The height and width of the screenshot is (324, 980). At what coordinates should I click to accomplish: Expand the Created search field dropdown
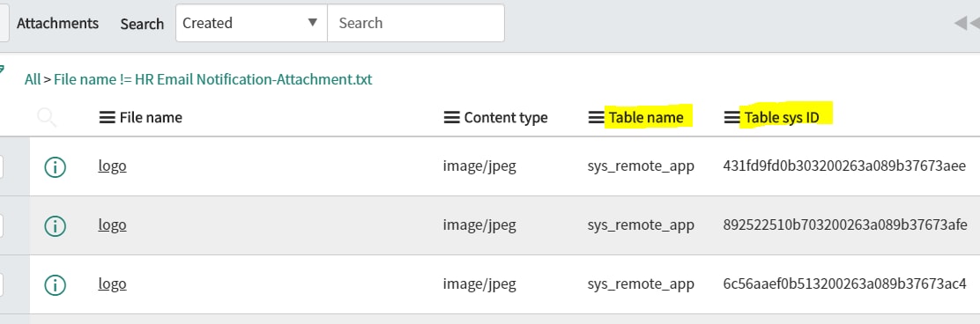click(251, 23)
